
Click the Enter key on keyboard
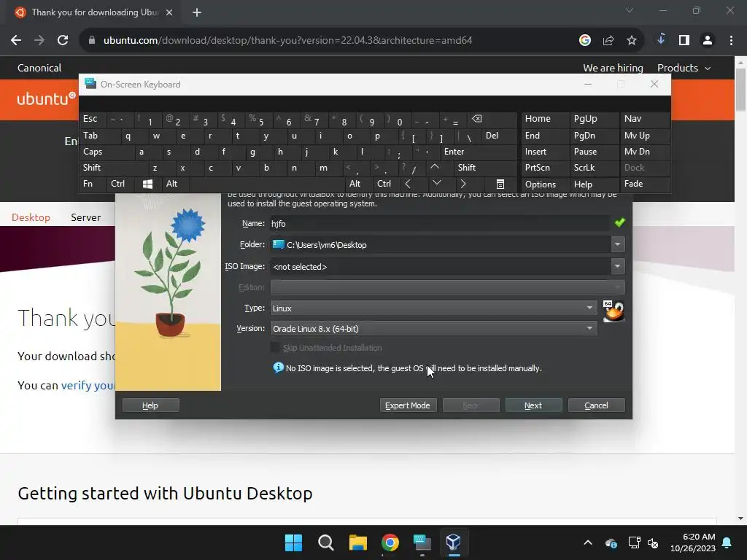point(479,152)
